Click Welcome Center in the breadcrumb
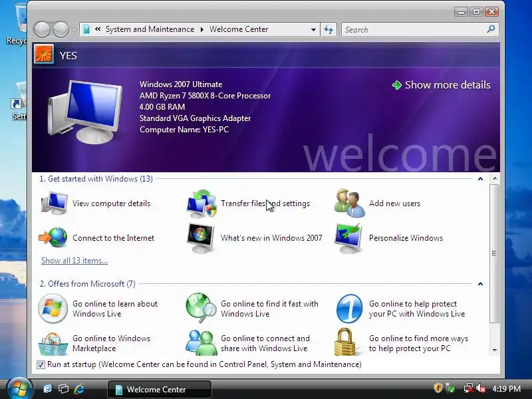The width and height of the screenshot is (532, 399). pyautogui.click(x=239, y=29)
